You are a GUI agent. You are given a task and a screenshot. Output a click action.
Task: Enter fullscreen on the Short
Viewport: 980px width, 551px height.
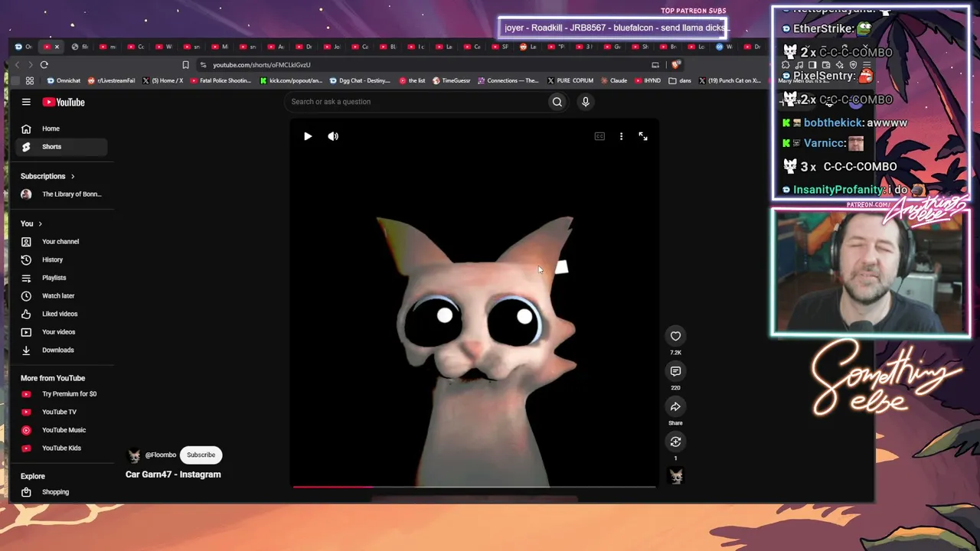coord(643,136)
